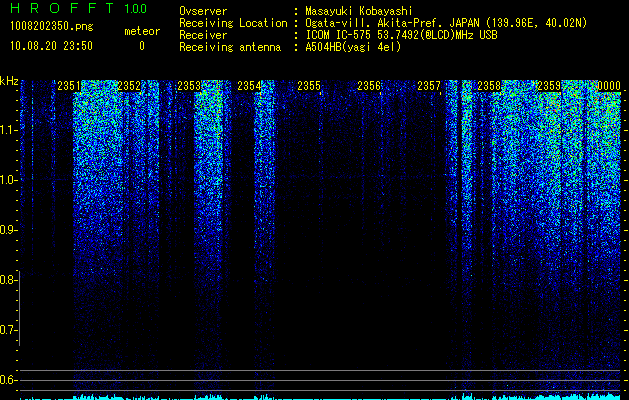The image size is (629, 400).
Task: Click the 0.9 frequency axis label
Action: 7,230
